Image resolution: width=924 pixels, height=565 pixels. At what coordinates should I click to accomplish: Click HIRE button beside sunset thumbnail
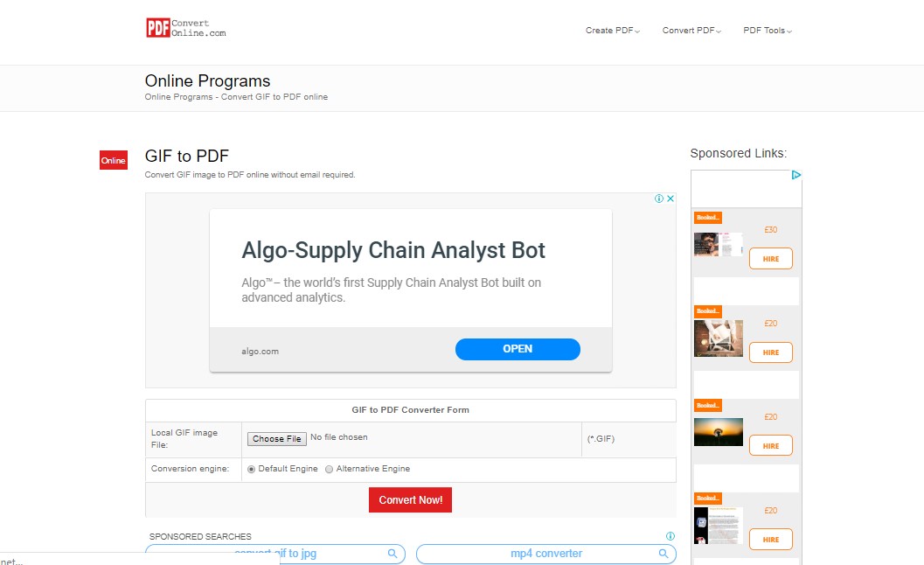771,446
